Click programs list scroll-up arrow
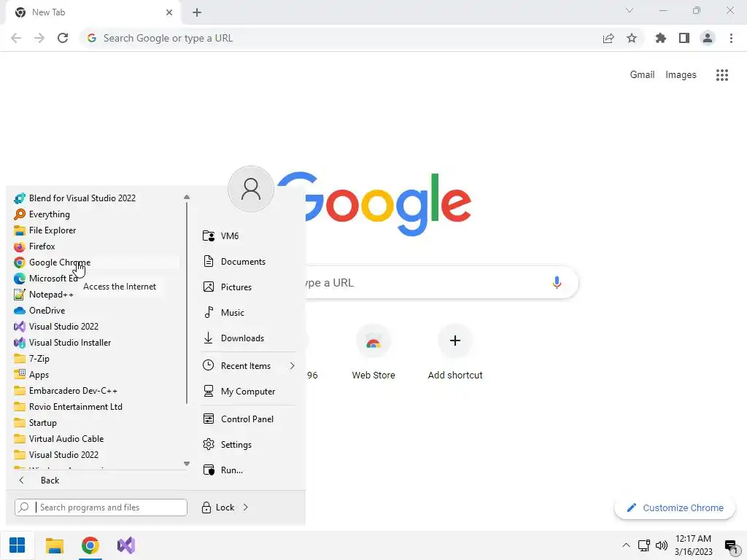Image resolution: width=747 pixels, height=560 pixels. 187,197
